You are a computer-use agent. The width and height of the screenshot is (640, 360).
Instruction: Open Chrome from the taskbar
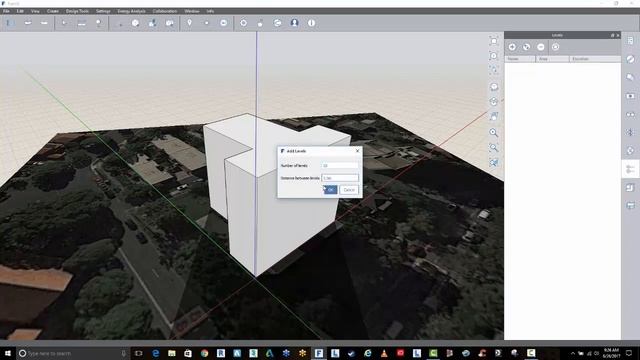pyautogui.click(x=204, y=353)
